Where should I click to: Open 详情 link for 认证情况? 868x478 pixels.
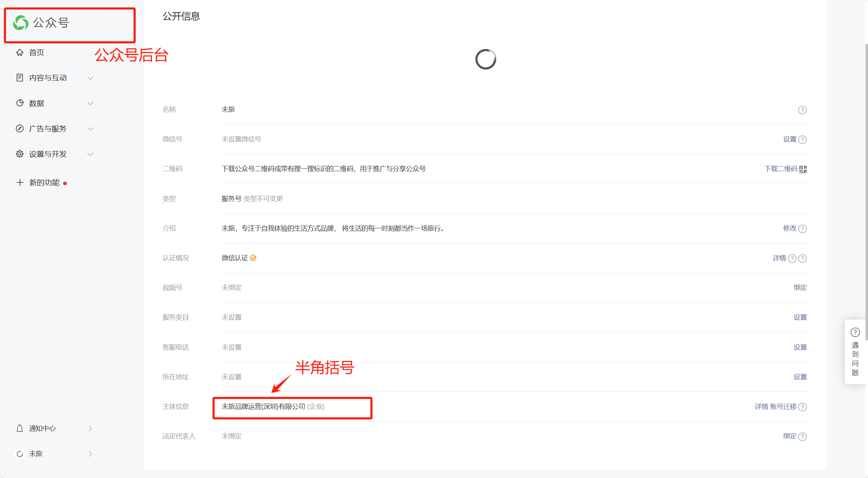pos(779,258)
